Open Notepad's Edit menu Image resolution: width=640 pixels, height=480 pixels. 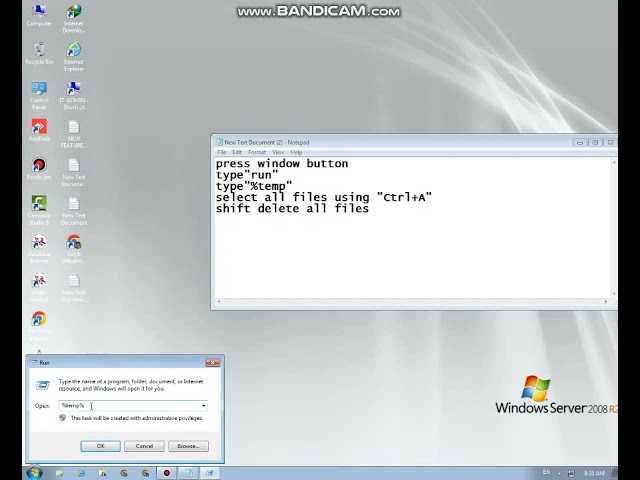237,152
